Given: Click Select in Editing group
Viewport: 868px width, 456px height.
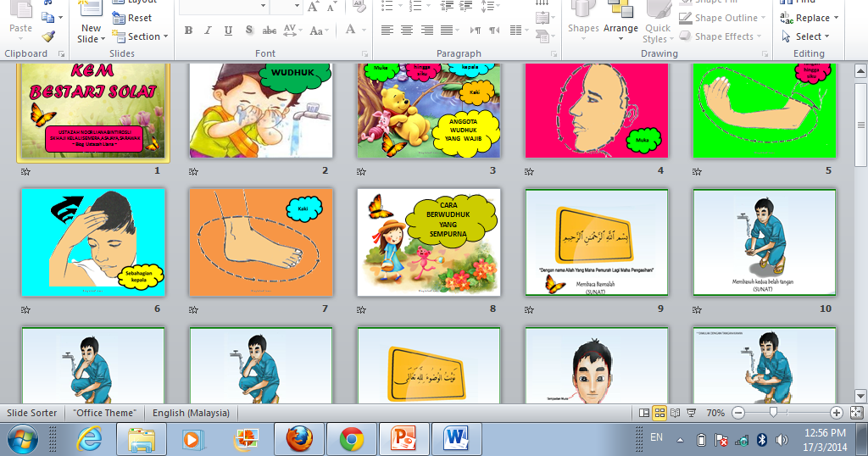Looking at the screenshot, I should pyautogui.click(x=805, y=36).
